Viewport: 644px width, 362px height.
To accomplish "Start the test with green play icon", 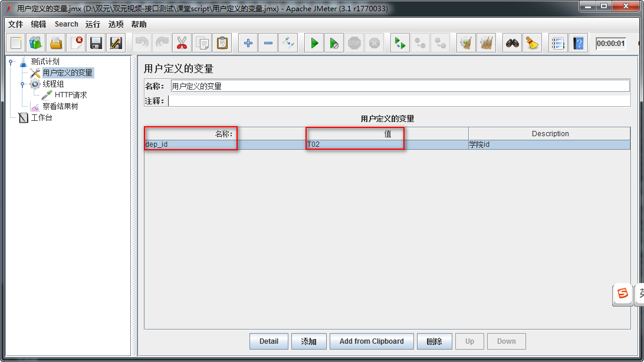I will (314, 43).
